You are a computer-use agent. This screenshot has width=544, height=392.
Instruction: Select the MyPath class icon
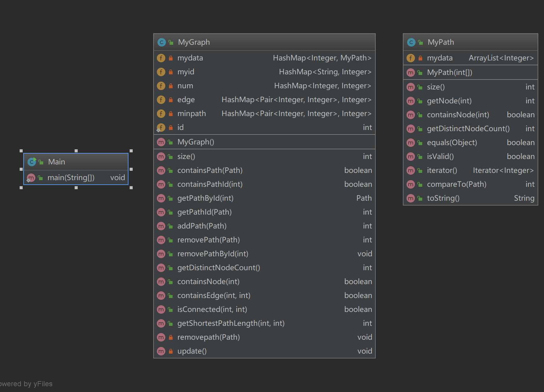(x=411, y=42)
